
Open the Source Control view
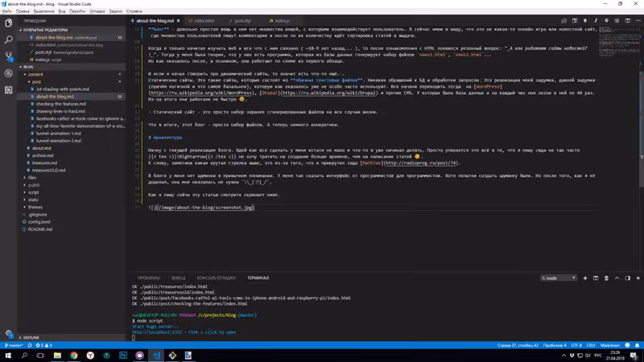9,56
